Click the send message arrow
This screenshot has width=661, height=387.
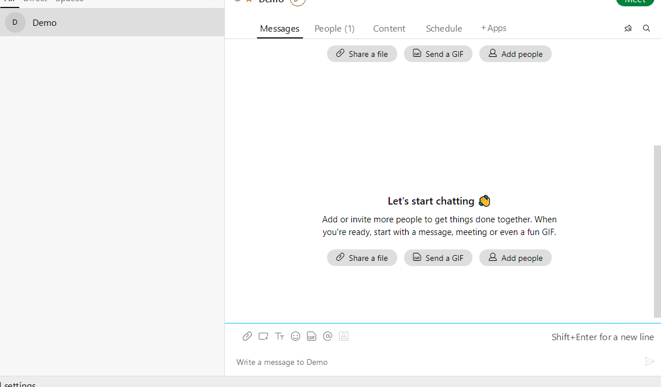[x=649, y=361]
